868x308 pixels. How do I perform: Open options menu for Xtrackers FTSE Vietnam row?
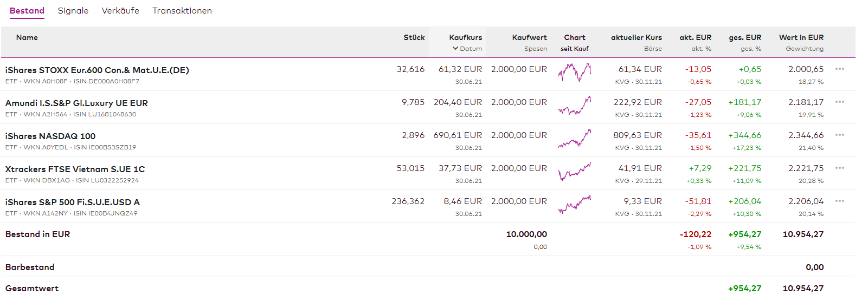point(840,168)
